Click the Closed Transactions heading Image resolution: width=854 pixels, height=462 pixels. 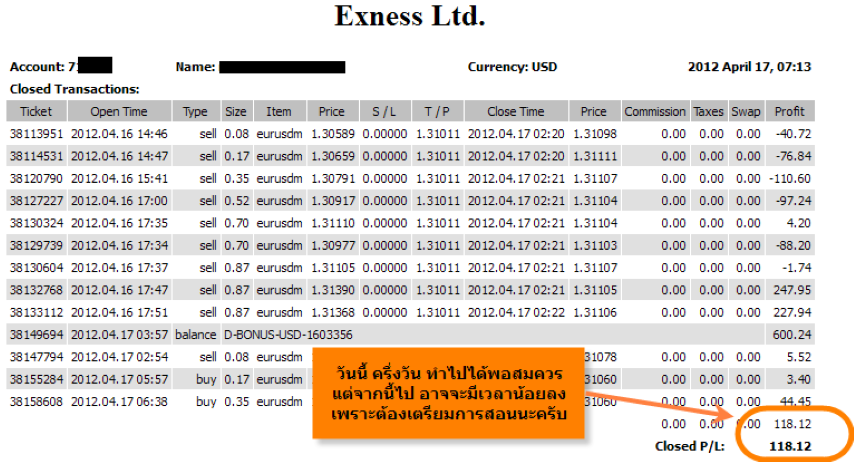coord(75,89)
